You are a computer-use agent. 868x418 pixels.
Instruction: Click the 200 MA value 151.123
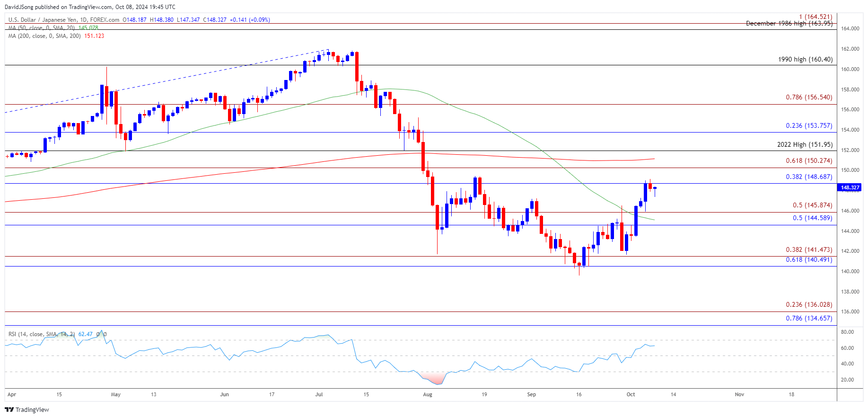pyautogui.click(x=94, y=36)
